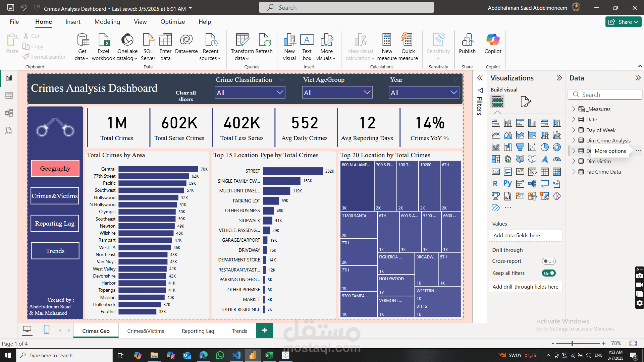644x362 pixels.
Task: Click Clear all slicers button
Action: [x=186, y=96]
